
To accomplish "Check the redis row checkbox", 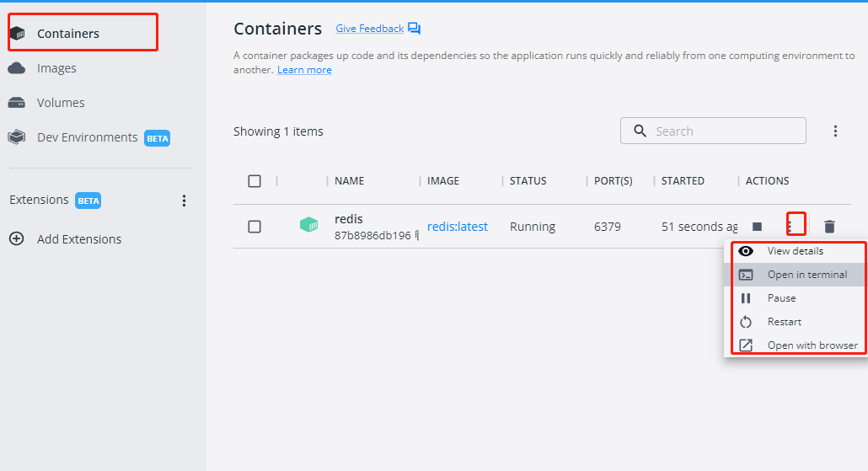I will tap(255, 227).
